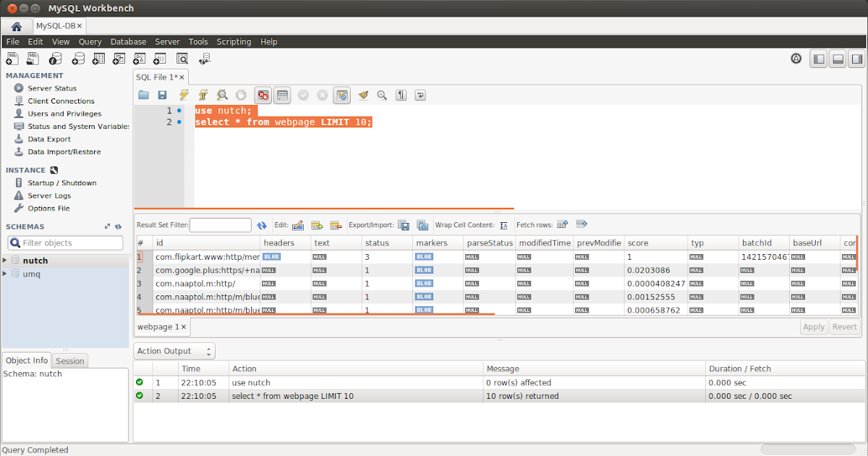The width and height of the screenshot is (868, 456).
Task: Create a new view icon
Action: pyautogui.click(x=119, y=59)
